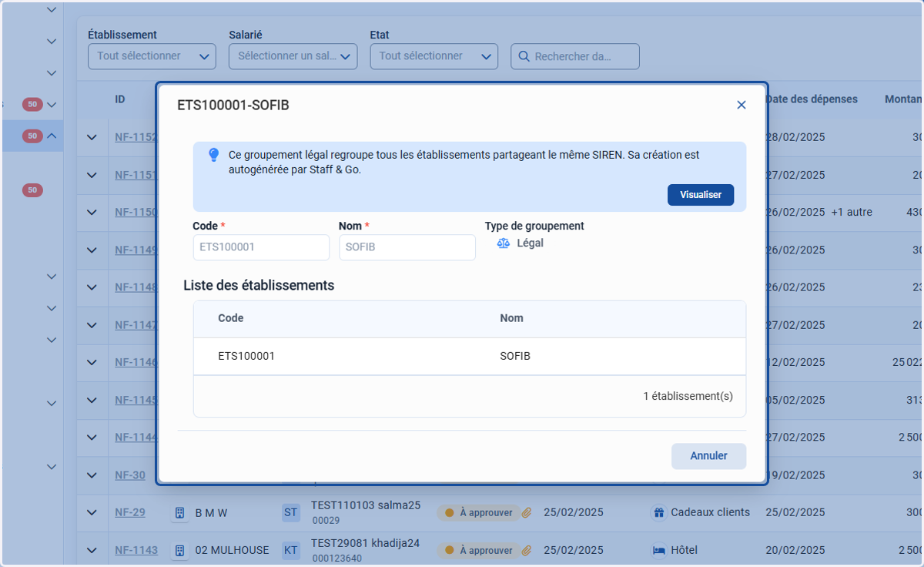Click the Visualiser button
This screenshot has height=567, width=924.
coord(701,195)
